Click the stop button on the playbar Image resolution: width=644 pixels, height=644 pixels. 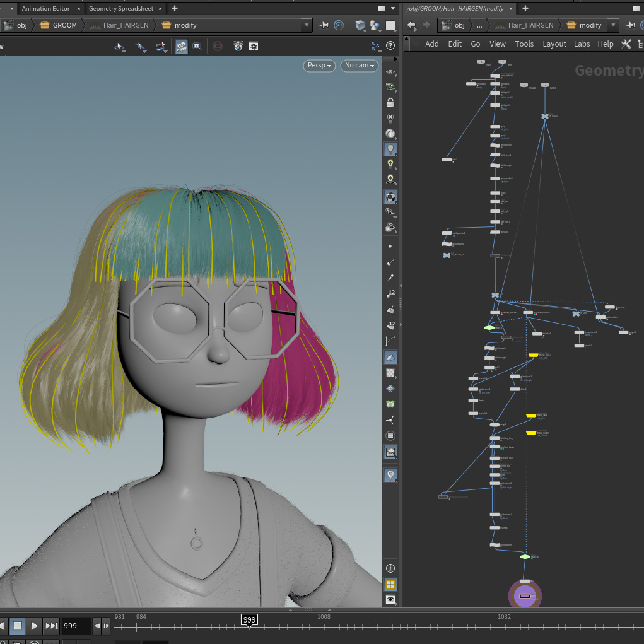tap(18, 626)
